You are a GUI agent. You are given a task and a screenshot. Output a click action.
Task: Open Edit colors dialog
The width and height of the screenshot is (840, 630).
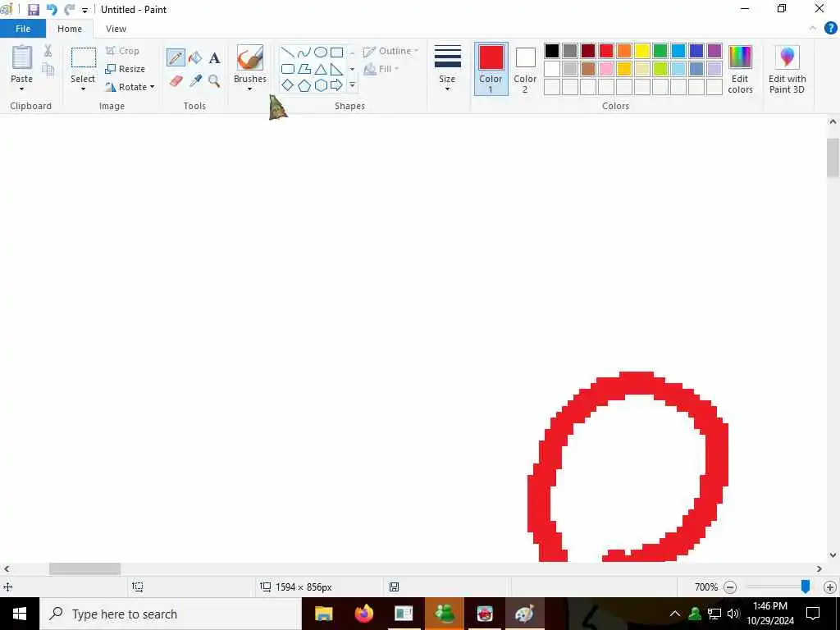point(741,69)
